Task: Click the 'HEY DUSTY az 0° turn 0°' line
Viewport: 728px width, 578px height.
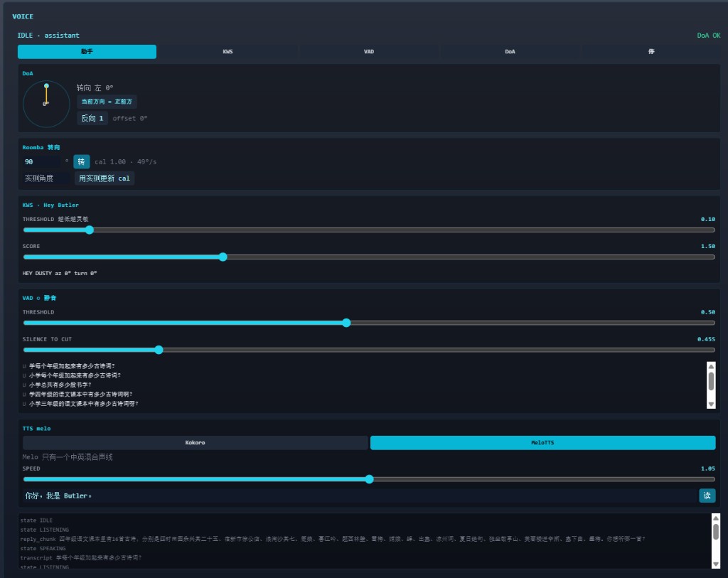Action: click(60, 273)
